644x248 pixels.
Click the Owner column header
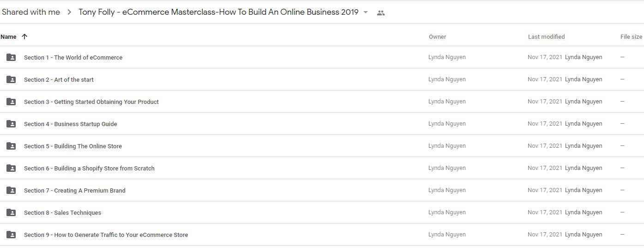[437, 36]
